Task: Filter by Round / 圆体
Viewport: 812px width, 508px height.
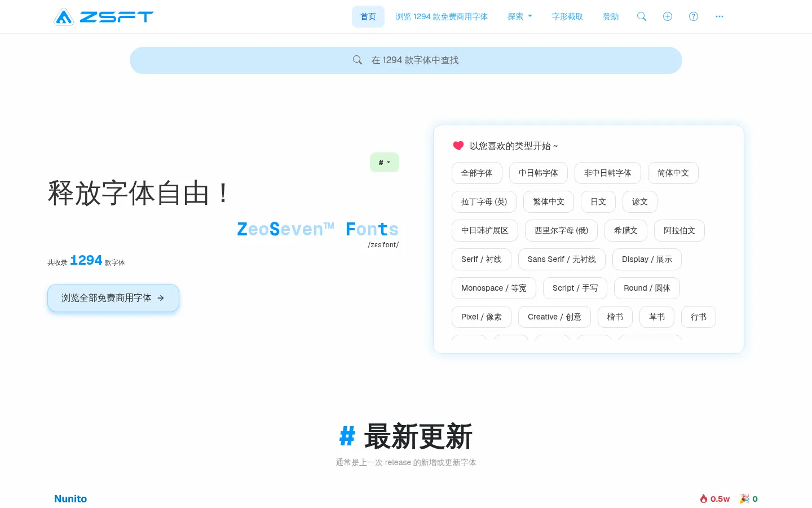Action: click(647, 288)
